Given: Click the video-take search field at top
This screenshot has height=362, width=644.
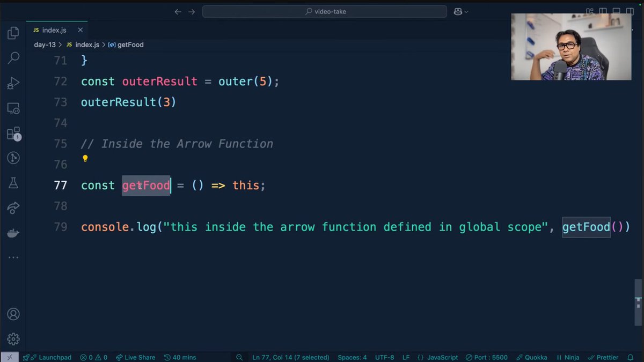Looking at the screenshot, I should [324, 11].
